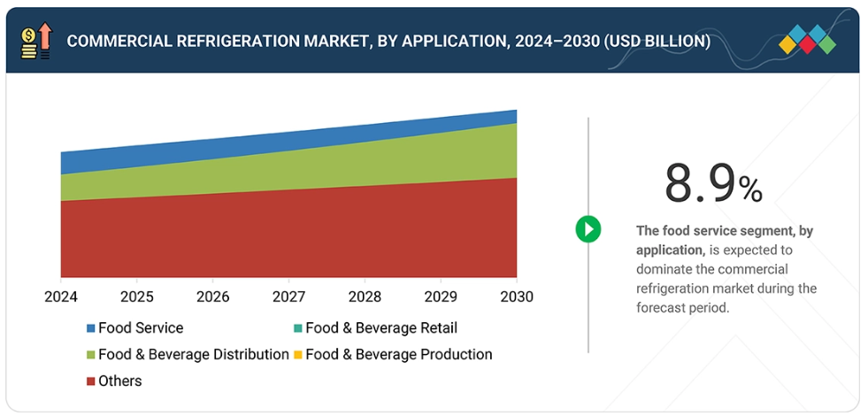Click the Commercial Refrigeration Market title

pos(388,41)
